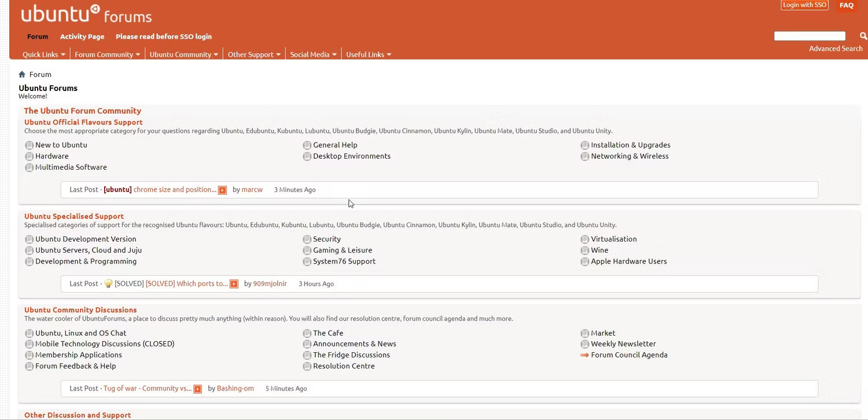Open the Advanced Search link

click(836, 49)
